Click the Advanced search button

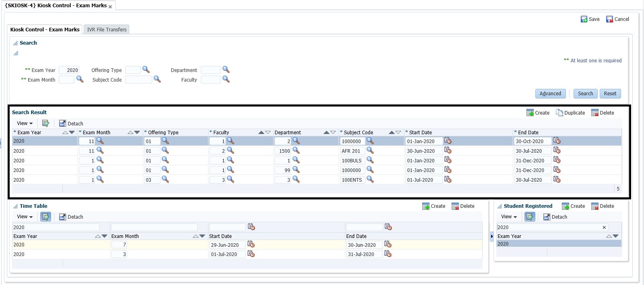pos(550,94)
